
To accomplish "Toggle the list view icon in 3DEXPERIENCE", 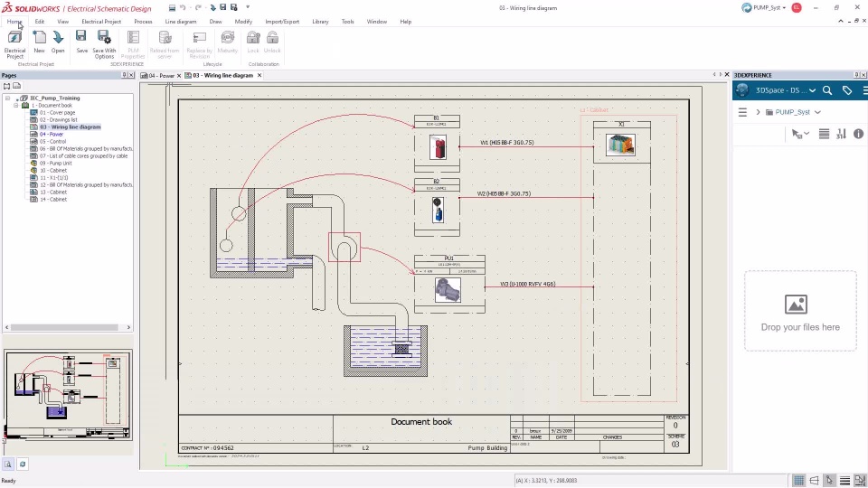I will [824, 134].
